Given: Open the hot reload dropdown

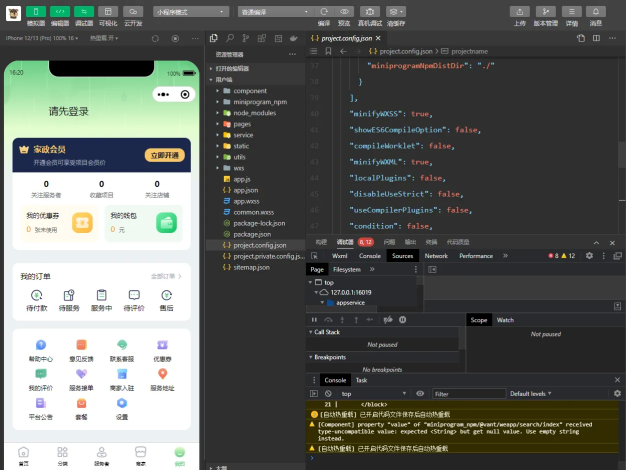Looking at the screenshot, I should 104,38.
